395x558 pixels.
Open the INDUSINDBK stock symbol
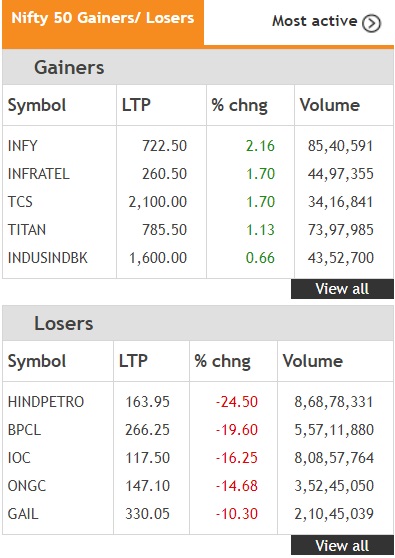point(47,258)
